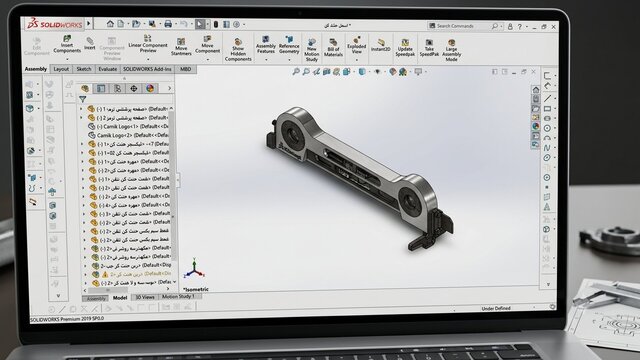Open the FeatureManager design tree tab icon
Screen dimensions: 640x360
click(x=85, y=88)
